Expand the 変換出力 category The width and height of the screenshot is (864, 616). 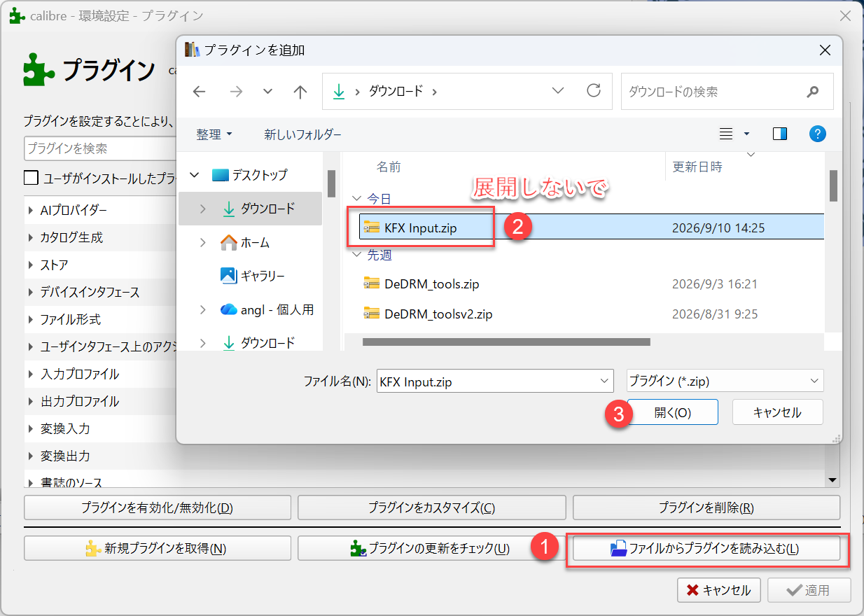click(x=32, y=456)
